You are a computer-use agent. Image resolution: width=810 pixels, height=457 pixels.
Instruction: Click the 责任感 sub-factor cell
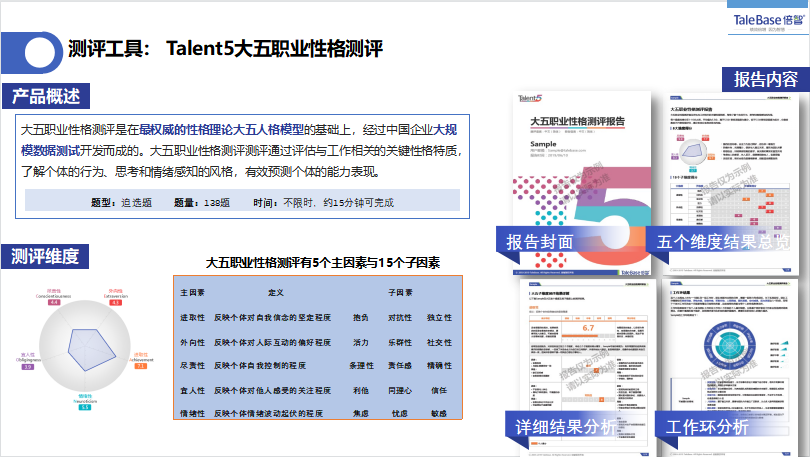pos(400,366)
